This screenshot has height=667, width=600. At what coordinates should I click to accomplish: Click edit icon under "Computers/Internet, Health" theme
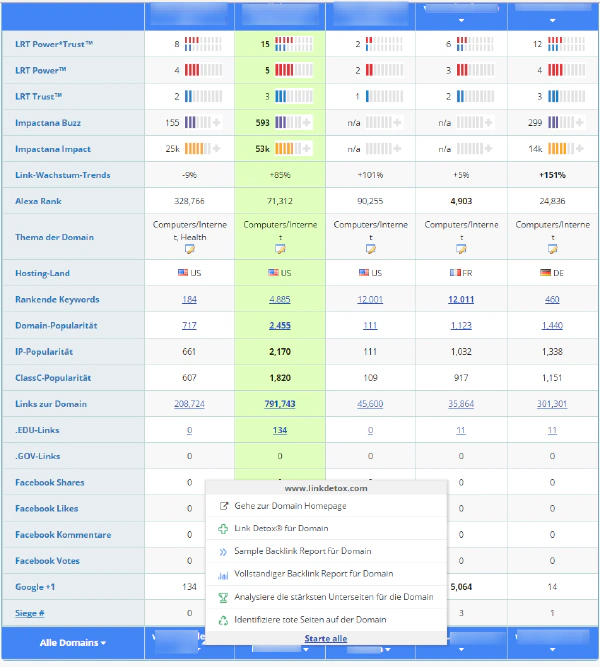coord(190,249)
